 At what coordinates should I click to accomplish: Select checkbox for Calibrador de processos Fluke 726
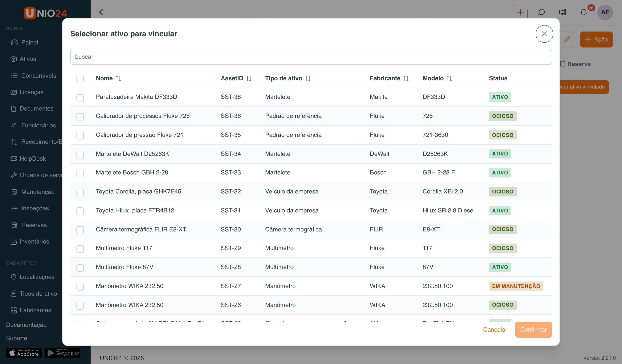click(x=80, y=117)
